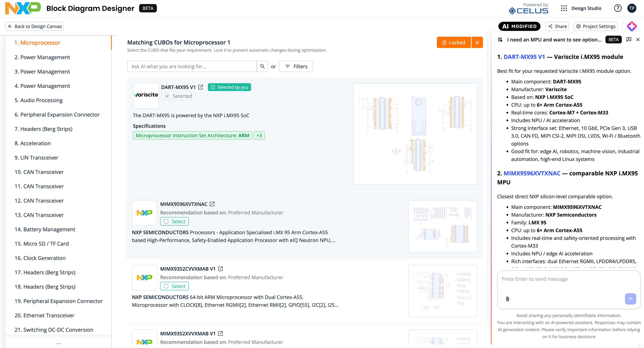Go Back to Design Canvas
The height and width of the screenshot is (348, 644).
(35, 26)
